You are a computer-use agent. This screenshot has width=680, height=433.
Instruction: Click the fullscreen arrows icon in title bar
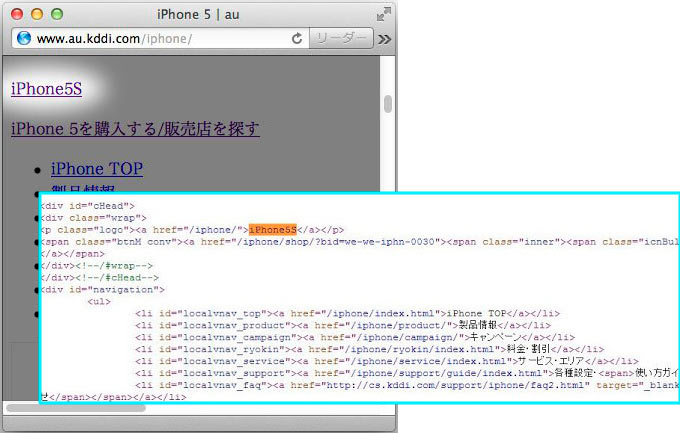pos(383,14)
